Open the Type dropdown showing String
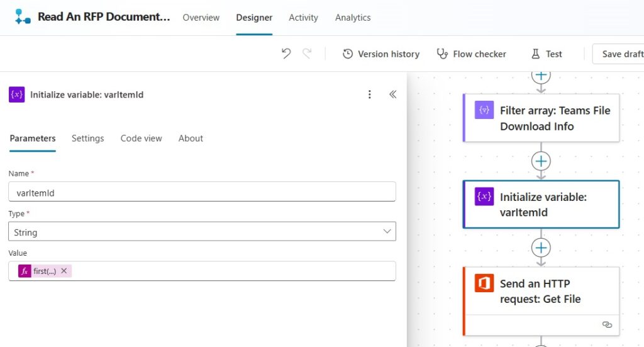644x347 pixels. [x=202, y=232]
